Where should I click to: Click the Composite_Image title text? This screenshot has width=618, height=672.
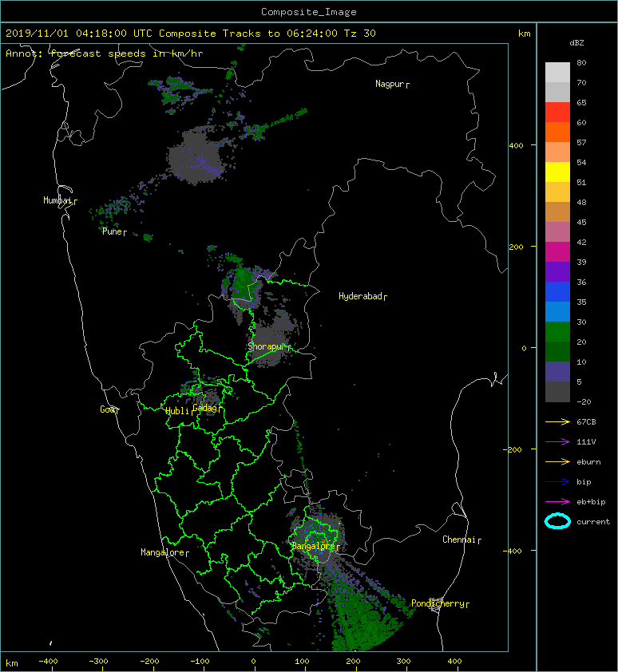click(309, 12)
